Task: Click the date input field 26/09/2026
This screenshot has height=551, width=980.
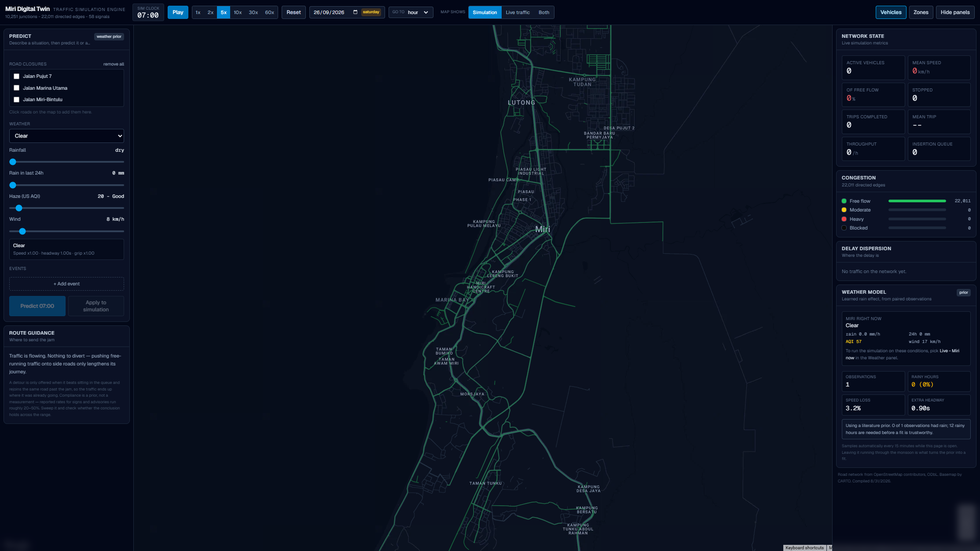Action: [347, 12]
